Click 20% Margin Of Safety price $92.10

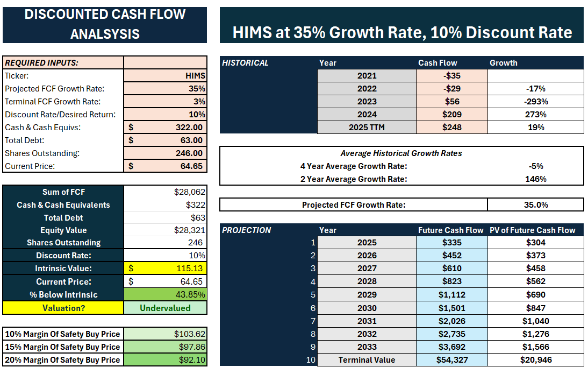[166, 359]
